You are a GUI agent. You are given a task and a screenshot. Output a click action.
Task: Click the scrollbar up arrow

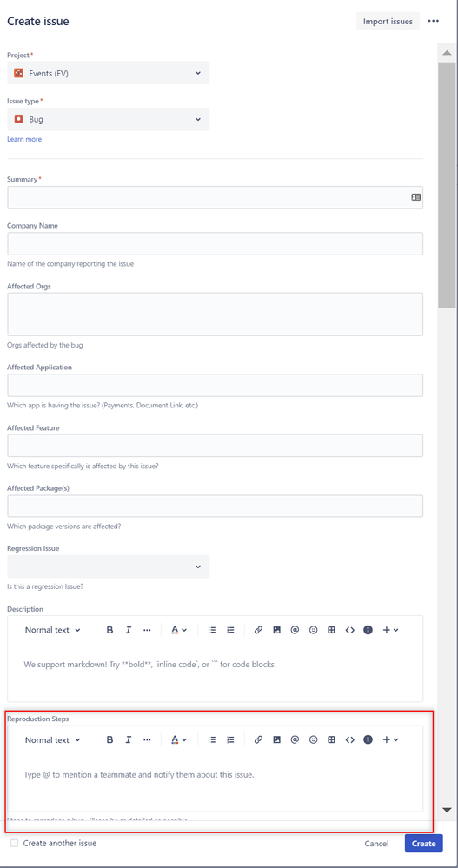(447, 53)
